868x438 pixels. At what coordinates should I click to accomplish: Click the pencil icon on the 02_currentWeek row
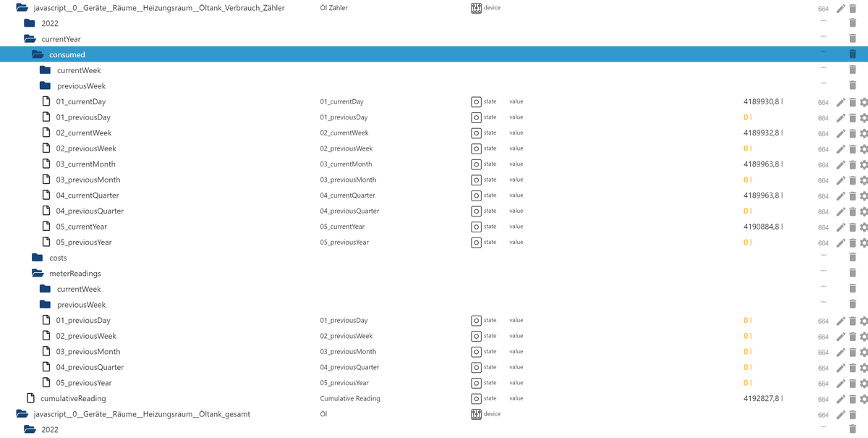(841, 134)
